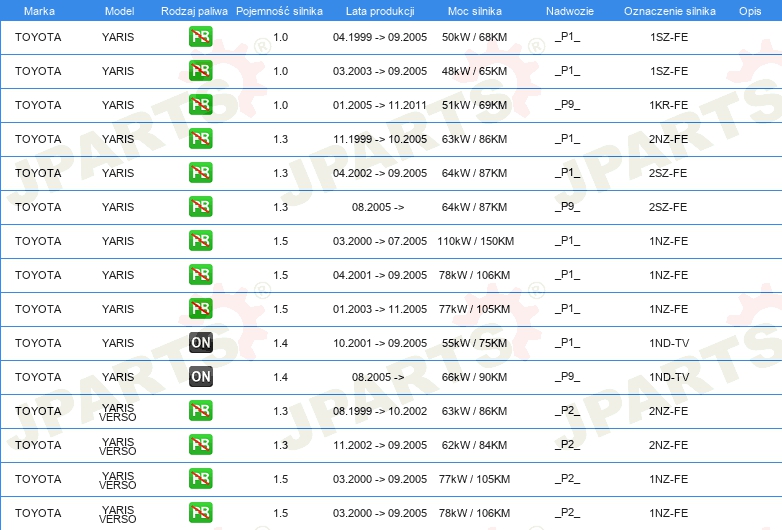This screenshot has height=530, width=782.
Task: Click the Opis column header
Action: click(750, 11)
